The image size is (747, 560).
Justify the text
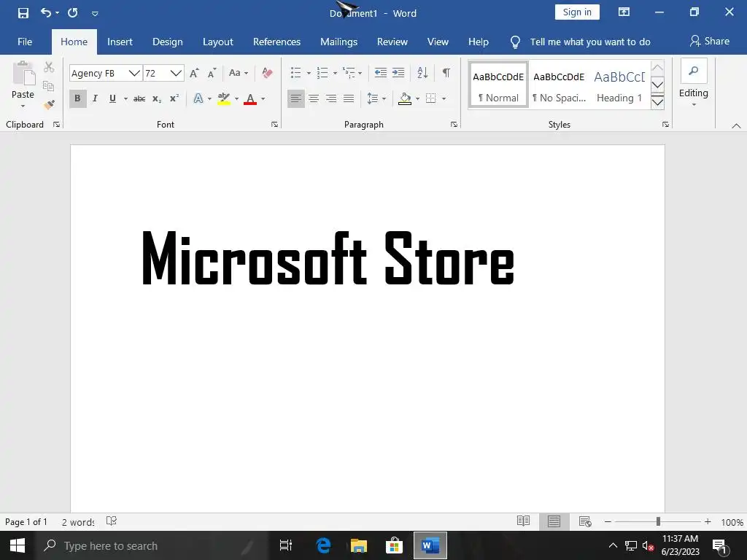click(349, 98)
